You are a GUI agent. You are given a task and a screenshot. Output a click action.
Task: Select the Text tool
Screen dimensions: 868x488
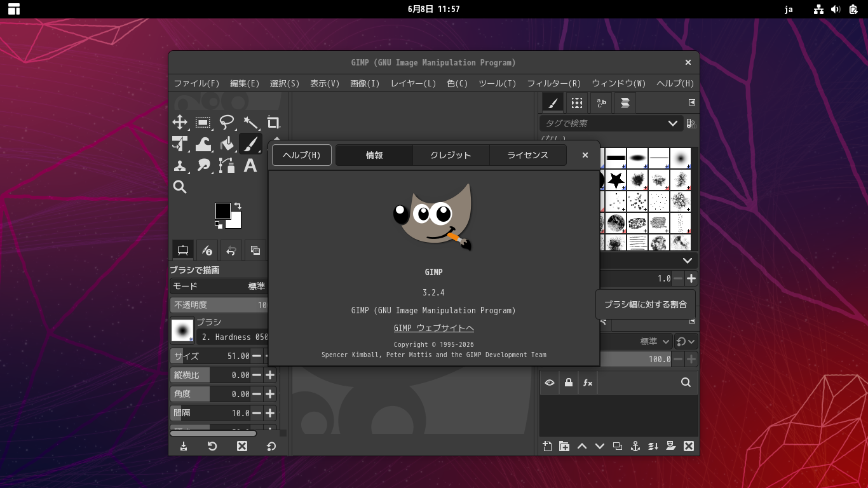(250, 166)
